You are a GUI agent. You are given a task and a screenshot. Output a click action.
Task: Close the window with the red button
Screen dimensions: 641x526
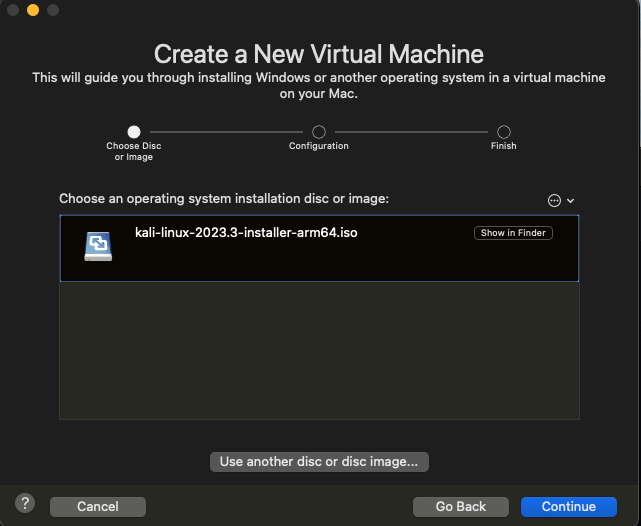[x=13, y=10]
